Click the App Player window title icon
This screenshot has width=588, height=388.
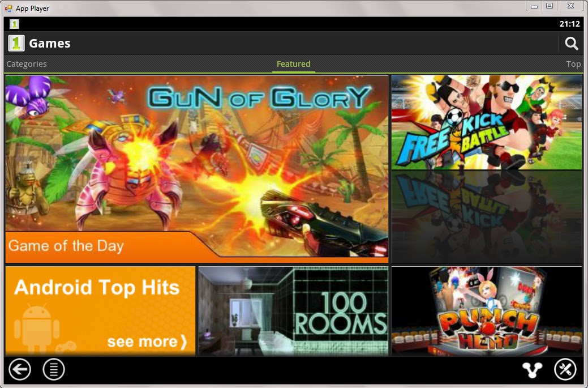click(8, 8)
